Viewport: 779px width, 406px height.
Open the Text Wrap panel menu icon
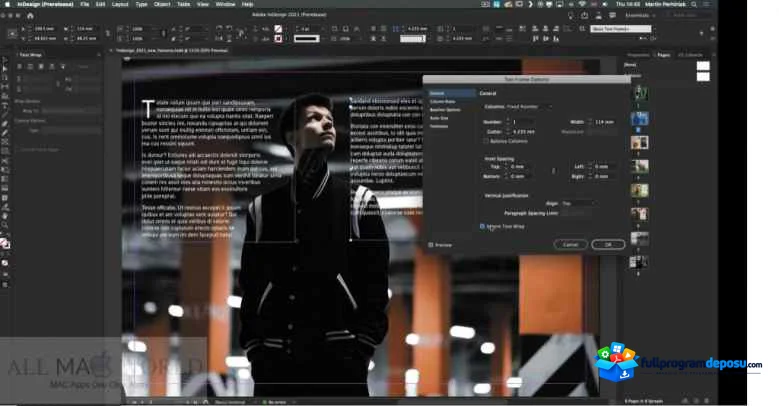[99, 55]
